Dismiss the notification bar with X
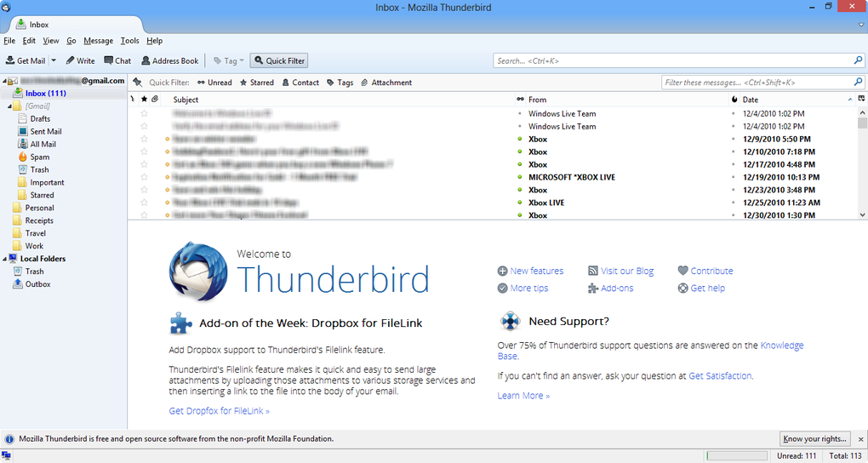This screenshot has width=868, height=463. click(861, 438)
